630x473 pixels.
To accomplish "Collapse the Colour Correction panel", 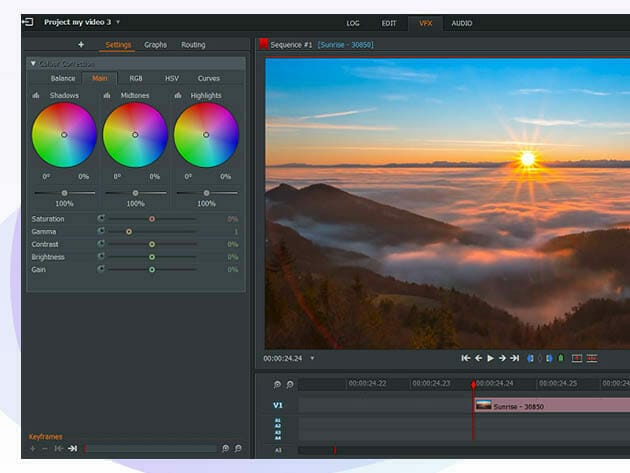I will [x=33, y=63].
